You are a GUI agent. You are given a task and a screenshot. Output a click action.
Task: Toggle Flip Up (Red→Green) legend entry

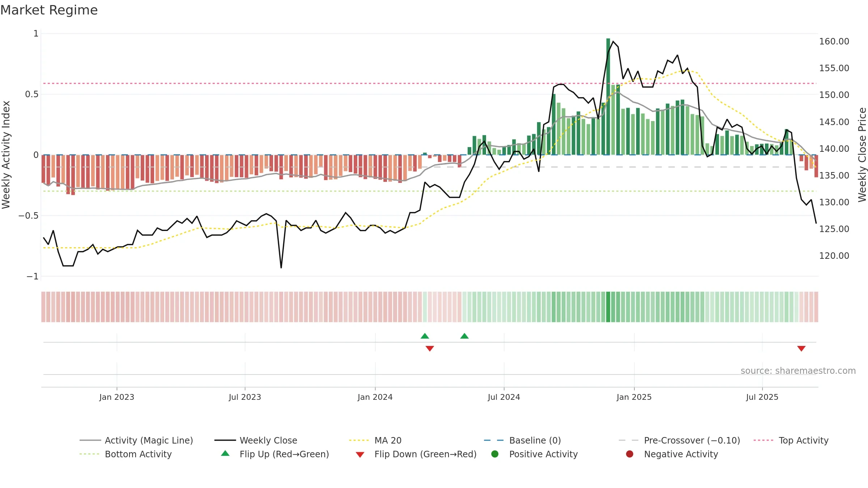tap(275, 454)
